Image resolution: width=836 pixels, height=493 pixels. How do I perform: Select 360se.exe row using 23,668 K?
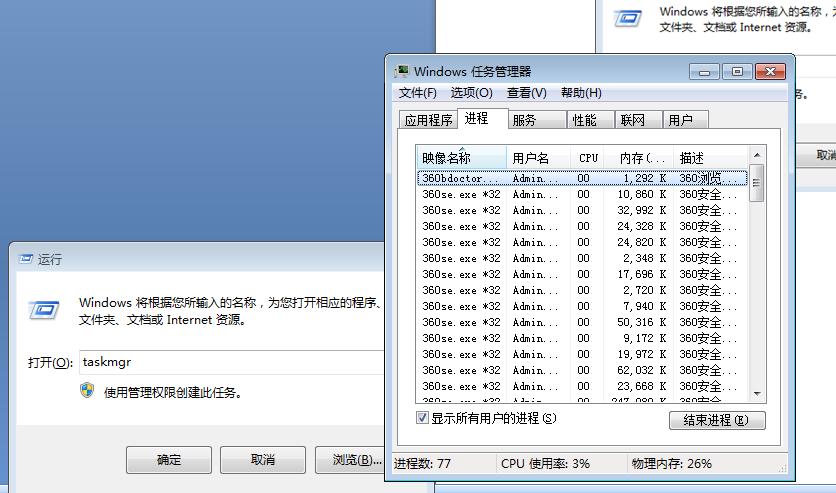582,386
